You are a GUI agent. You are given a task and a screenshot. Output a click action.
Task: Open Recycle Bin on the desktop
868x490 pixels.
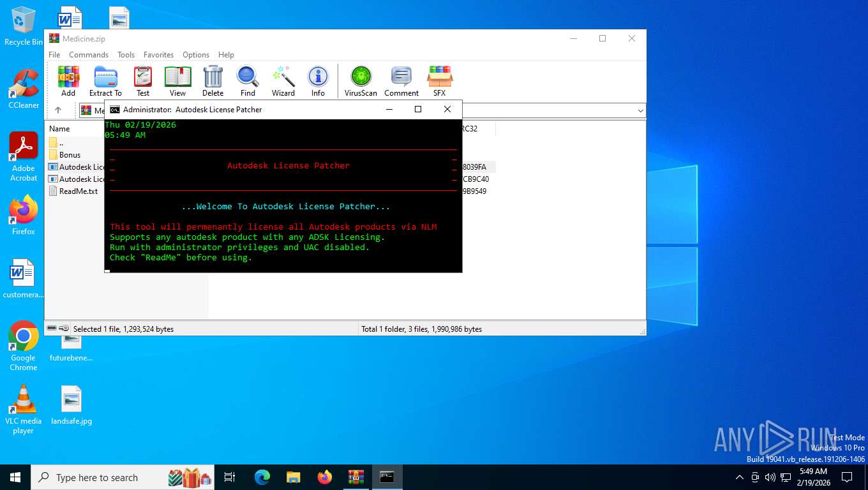[24, 27]
